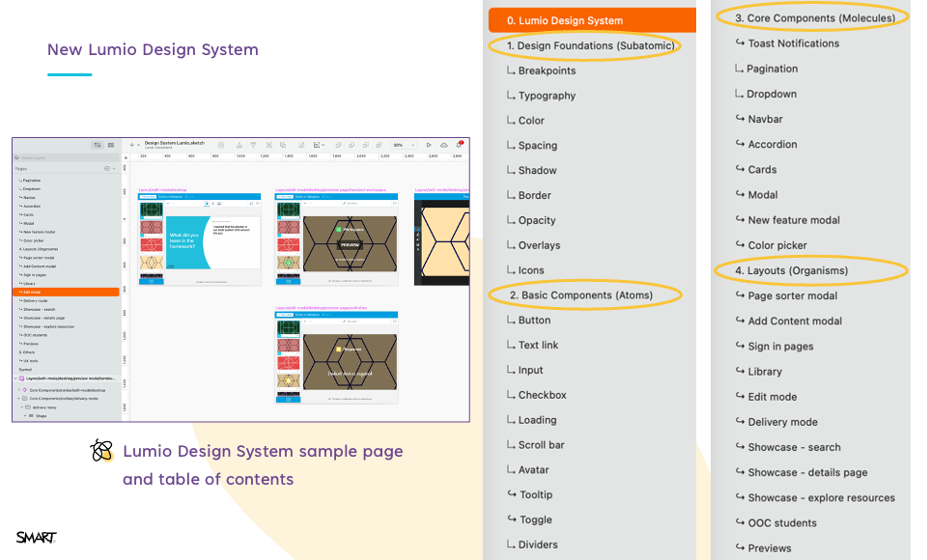Select the 'Layout/edit-mode/desktop' artboard title on canvas

click(162, 190)
